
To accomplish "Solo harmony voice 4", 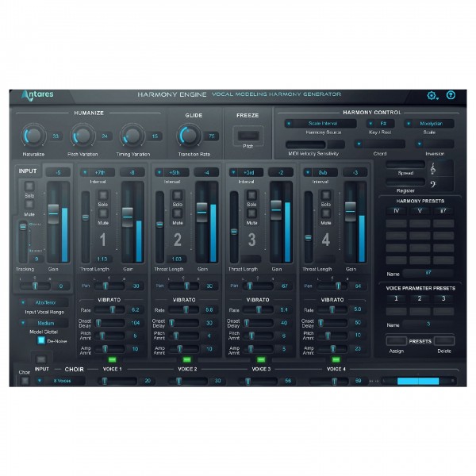I will (326, 195).
